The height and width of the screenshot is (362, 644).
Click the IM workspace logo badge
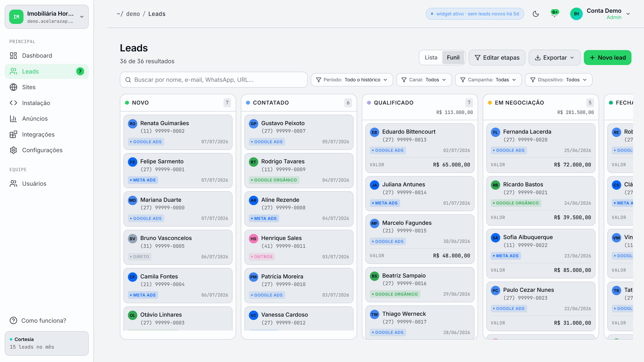[x=16, y=17]
